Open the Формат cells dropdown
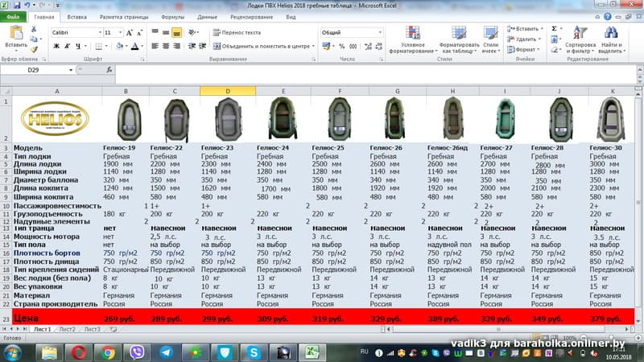This screenshot has width=644, height=362. point(522,49)
